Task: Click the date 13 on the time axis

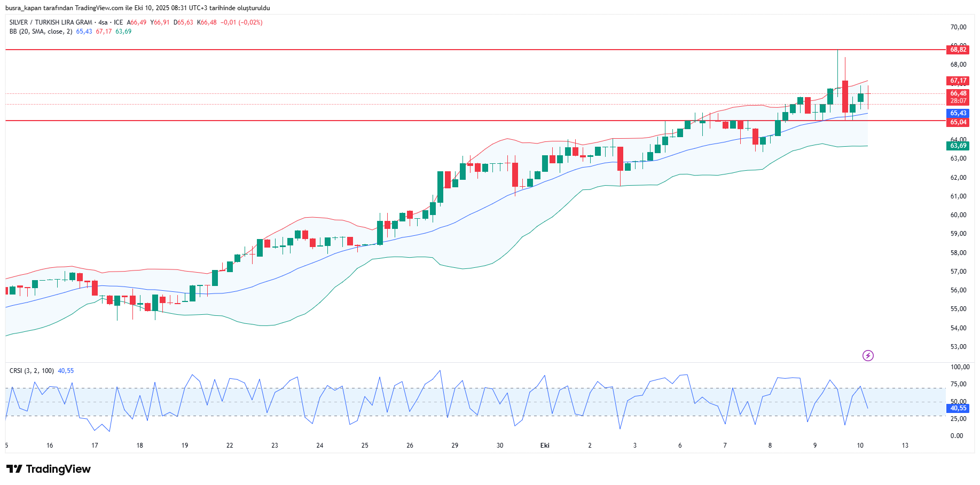Action: [905, 446]
